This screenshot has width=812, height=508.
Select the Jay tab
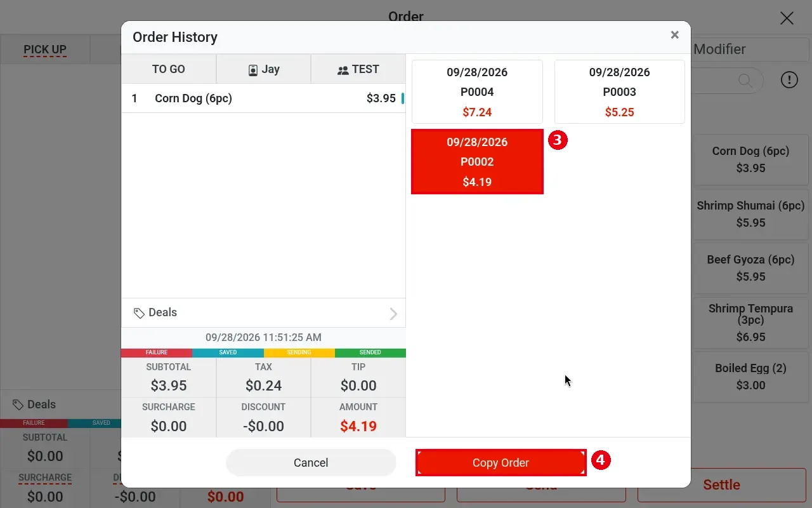click(264, 69)
